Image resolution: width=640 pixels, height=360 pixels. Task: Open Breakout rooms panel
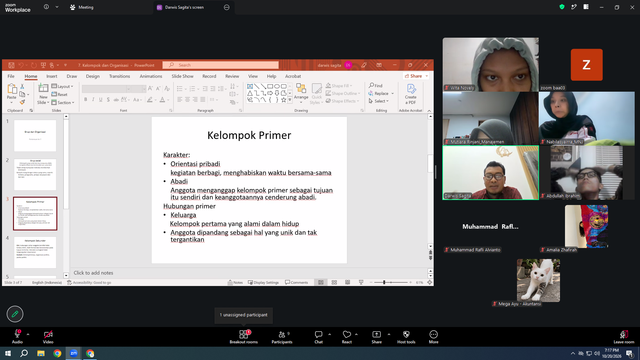tap(243, 336)
